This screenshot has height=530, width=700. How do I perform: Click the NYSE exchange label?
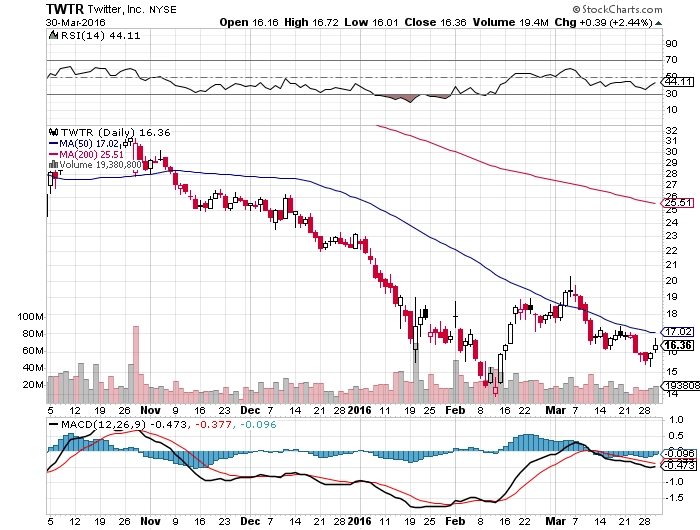(163, 9)
